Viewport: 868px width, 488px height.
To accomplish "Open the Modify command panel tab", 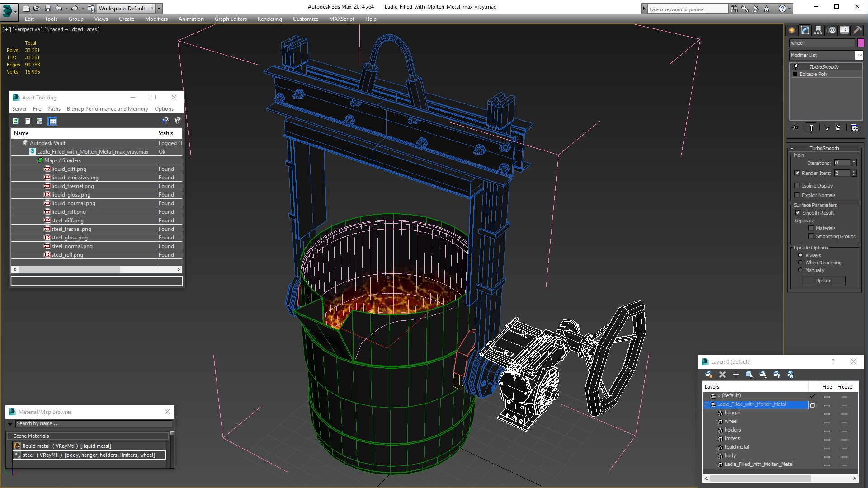I will tap(805, 30).
